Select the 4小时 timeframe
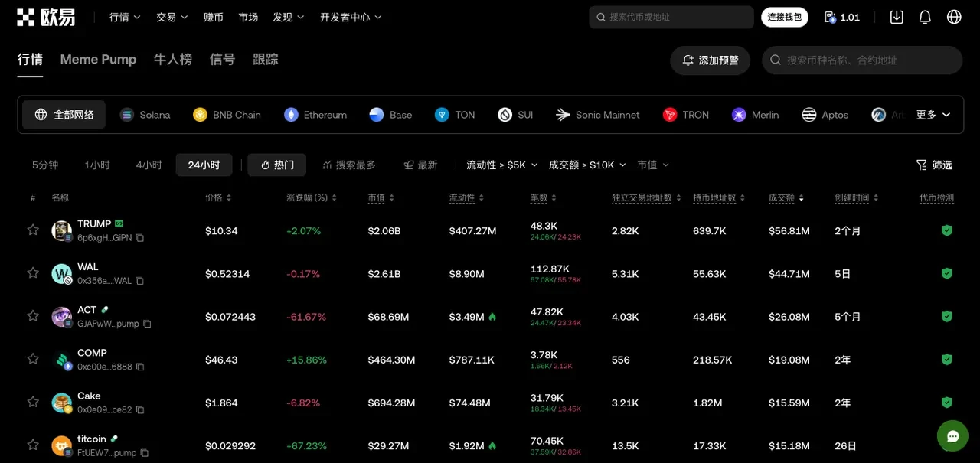 (149, 165)
